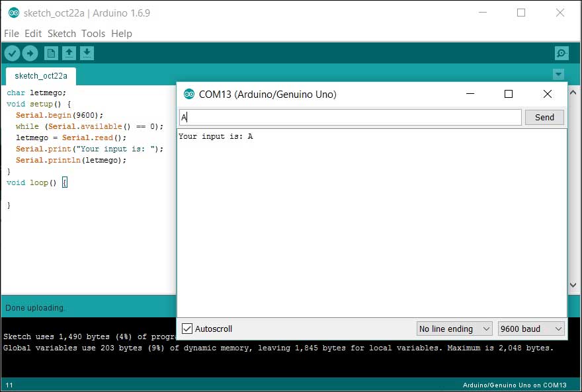Click the editor scrollbar down arrow
The image size is (582, 392).
click(573, 286)
